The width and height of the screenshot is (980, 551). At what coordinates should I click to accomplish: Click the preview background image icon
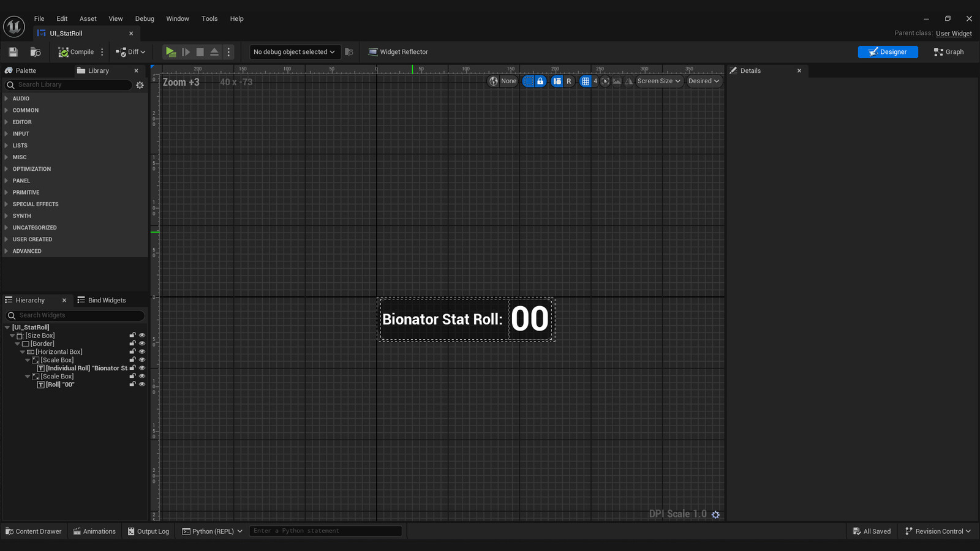617,81
